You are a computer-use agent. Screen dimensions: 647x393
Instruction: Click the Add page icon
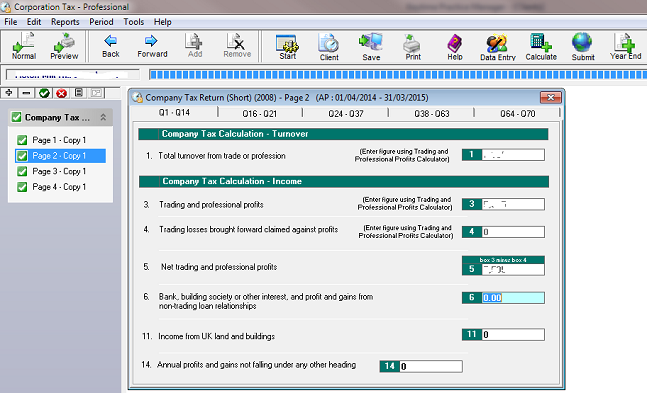[194, 46]
